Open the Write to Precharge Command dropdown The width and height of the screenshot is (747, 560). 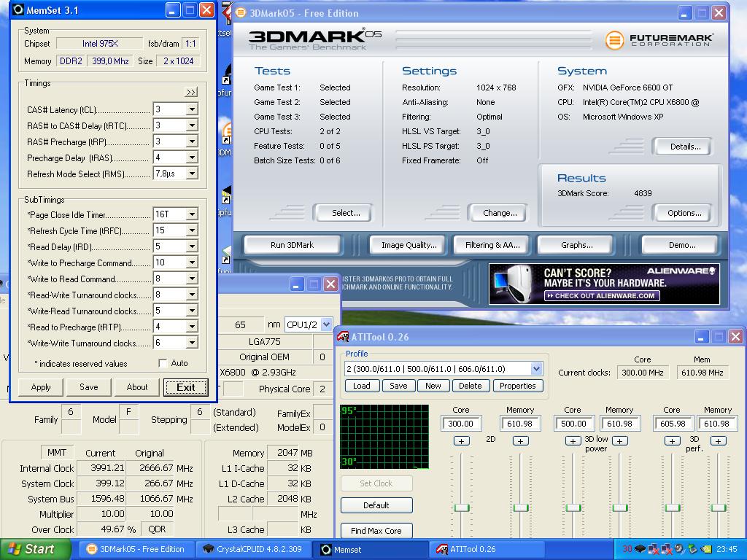click(x=192, y=262)
